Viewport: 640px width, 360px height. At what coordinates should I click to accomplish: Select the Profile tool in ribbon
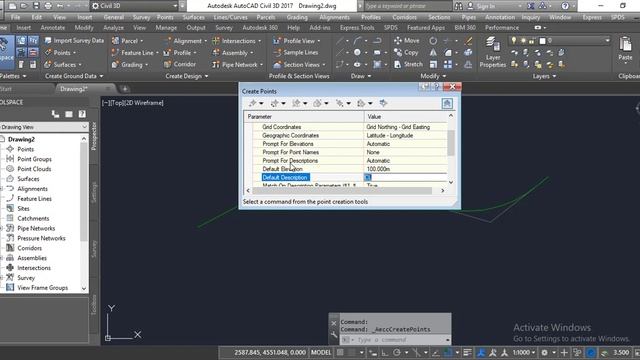coord(180,53)
